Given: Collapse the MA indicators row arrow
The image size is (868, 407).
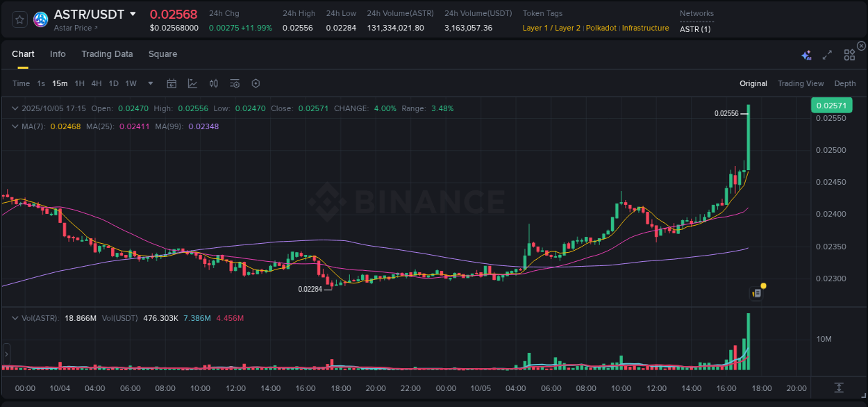Looking at the screenshot, I should tap(14, 126).
